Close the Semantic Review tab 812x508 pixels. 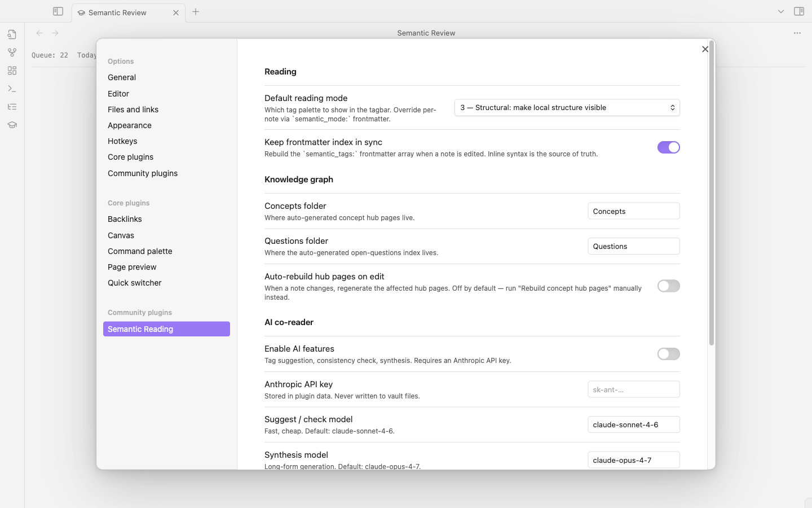pyautogui.click(x=176, y=12)
